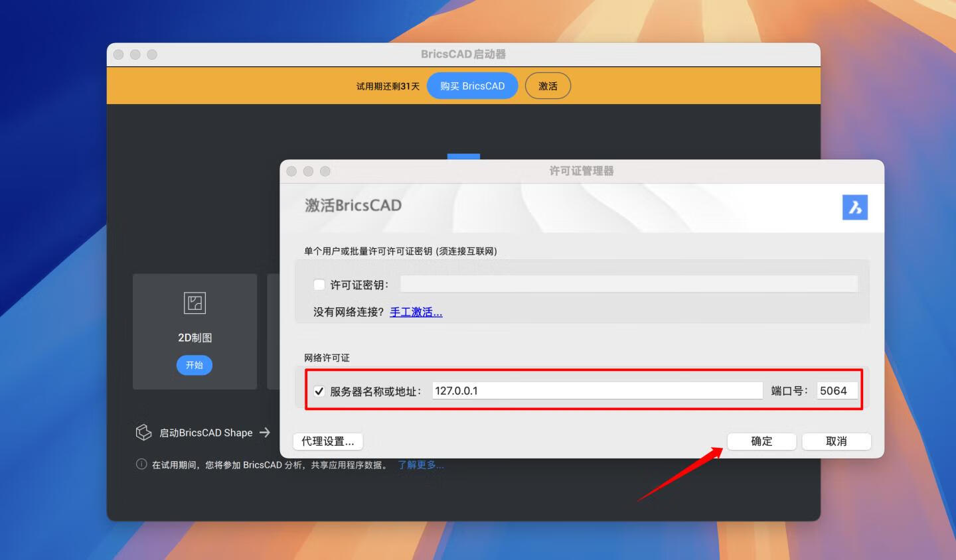
Task: Open 手工激活 for offline activation
Action: (416, 312)
